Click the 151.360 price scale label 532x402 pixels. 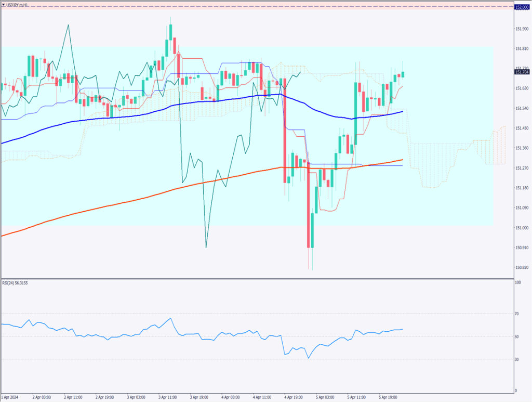tap(522, 148)
